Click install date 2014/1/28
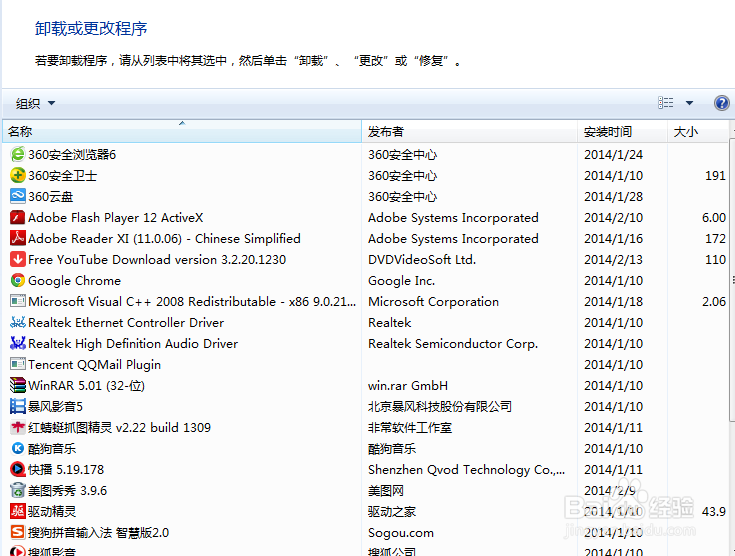Viewport: 735px width, 556px height. [x=614, y=196]
